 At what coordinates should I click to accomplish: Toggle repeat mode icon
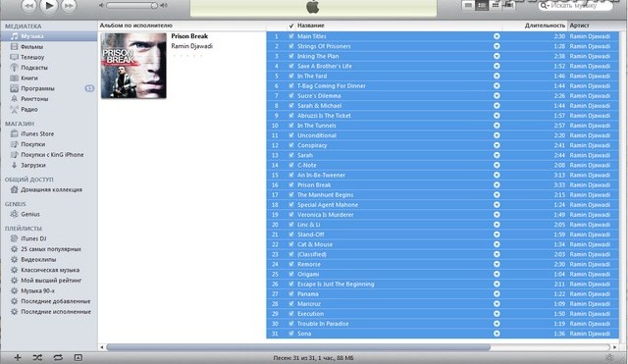click(58, 357)
